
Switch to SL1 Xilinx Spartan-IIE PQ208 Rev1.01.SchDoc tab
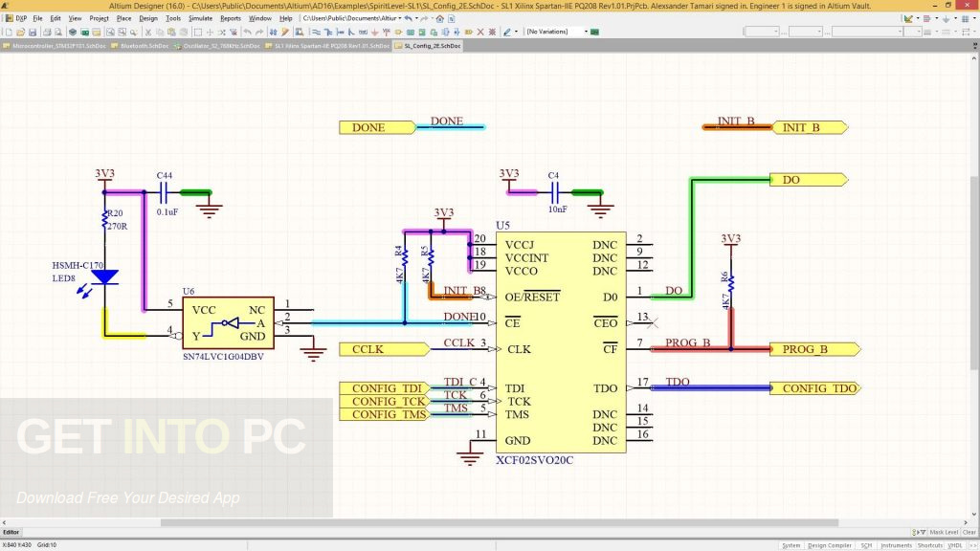click(x=327, y=46)
